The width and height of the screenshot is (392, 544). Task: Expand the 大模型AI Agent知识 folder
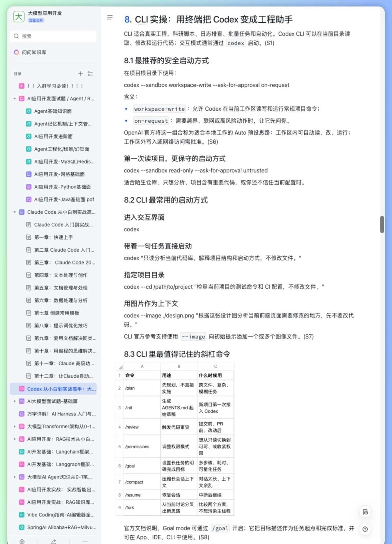point(14,477)
